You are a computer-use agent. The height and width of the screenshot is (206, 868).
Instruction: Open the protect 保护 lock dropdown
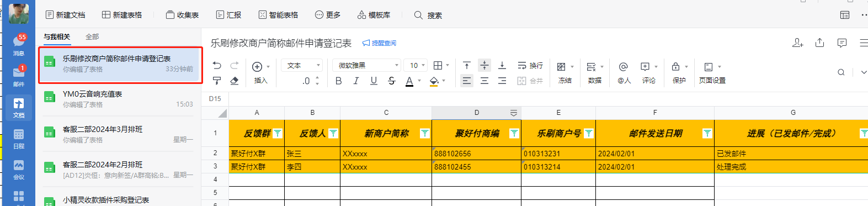tap(679, 72)
